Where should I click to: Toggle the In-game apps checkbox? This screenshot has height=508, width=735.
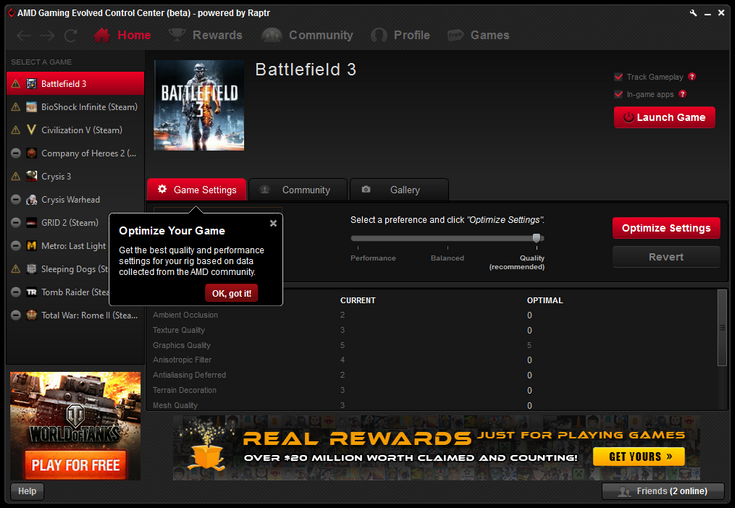[618, 94]
